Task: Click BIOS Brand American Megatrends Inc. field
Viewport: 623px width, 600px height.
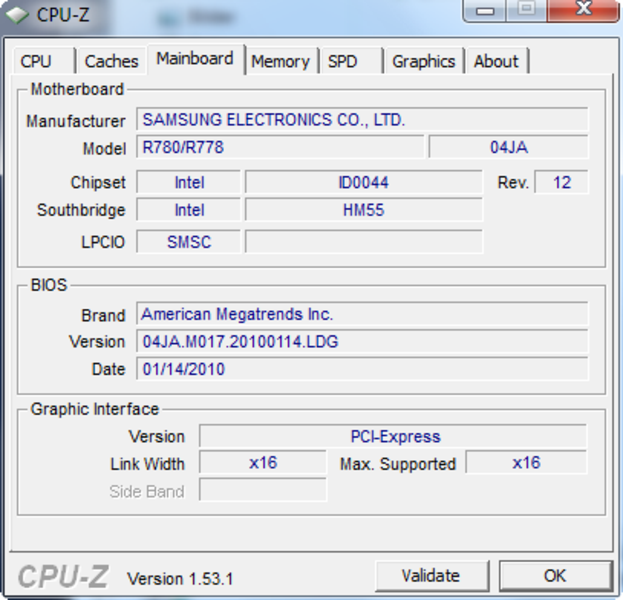Action: coord(362,314)
